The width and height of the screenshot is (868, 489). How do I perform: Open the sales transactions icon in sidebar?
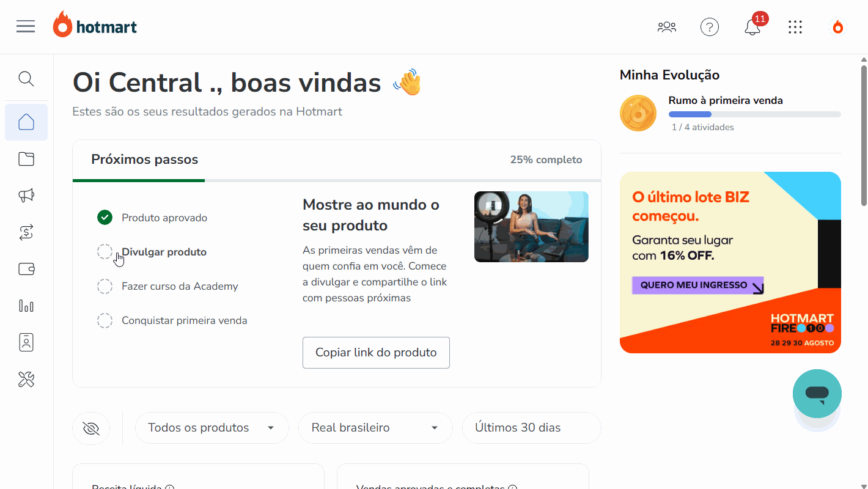(x=26, y=232)
